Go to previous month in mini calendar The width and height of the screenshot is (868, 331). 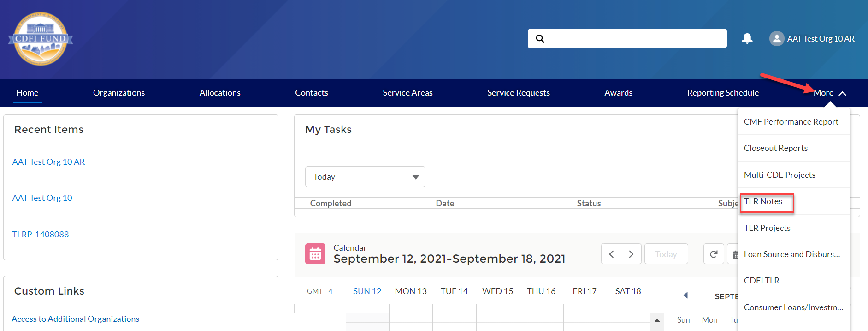pos(685,295)
